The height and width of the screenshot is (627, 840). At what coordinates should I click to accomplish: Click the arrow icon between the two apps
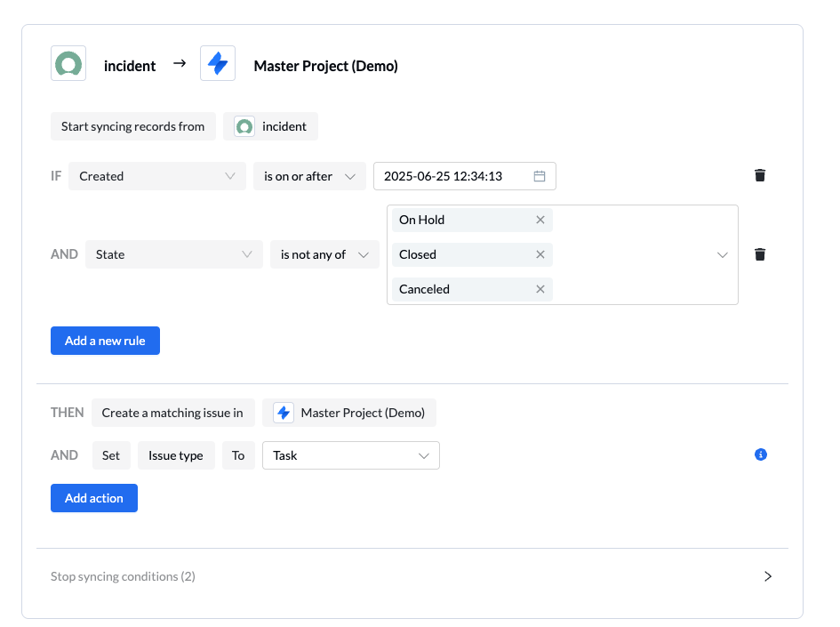coord(180,63)
